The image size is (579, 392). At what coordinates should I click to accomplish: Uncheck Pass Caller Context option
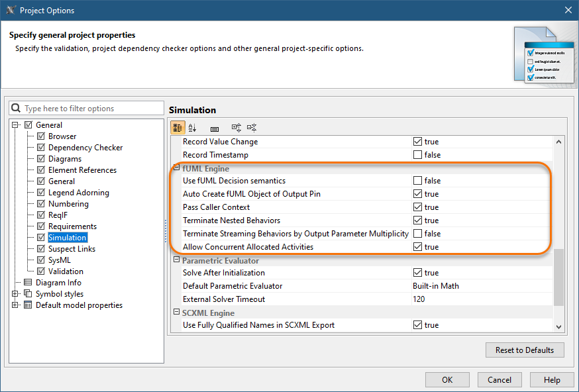tap(417, 207)
